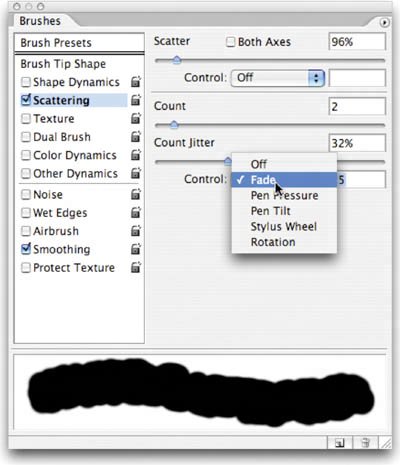Screen dimensions: 400x465
Task: Open Brush Presets section
Action: [x=79, y=43]
